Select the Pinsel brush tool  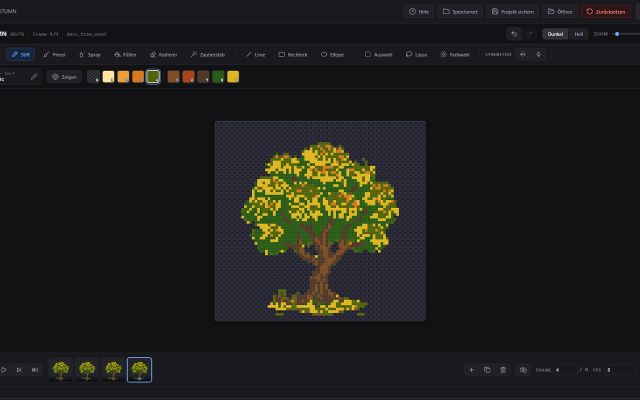click(x=54, y=54)
